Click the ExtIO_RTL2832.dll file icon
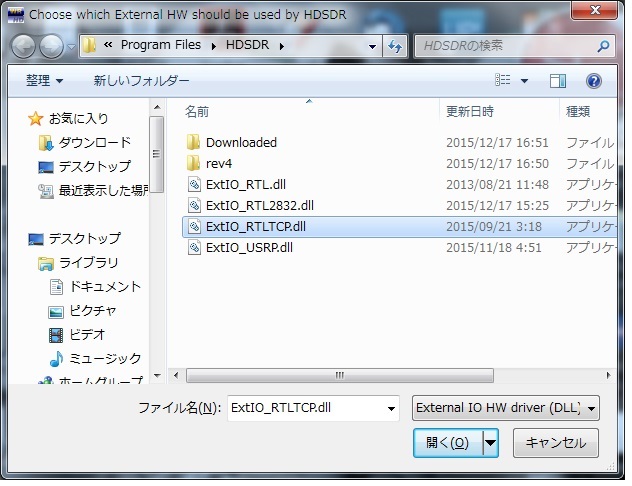632x486 pixels. point(194,206)
